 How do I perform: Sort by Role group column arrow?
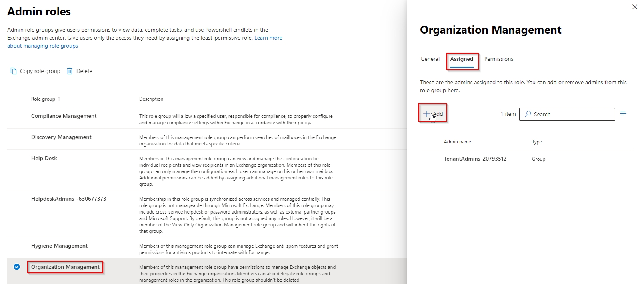pos(59,99)
